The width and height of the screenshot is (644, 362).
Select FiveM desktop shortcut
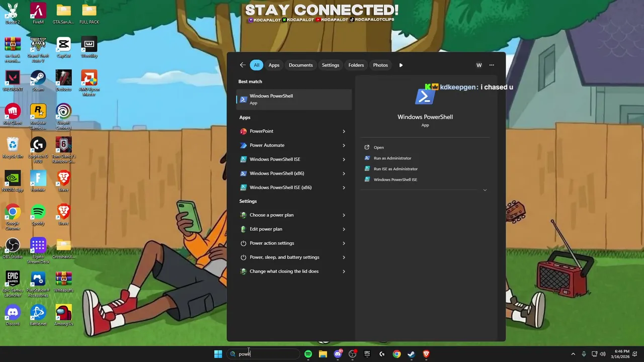pyautogui.click(x=38, y=14)
